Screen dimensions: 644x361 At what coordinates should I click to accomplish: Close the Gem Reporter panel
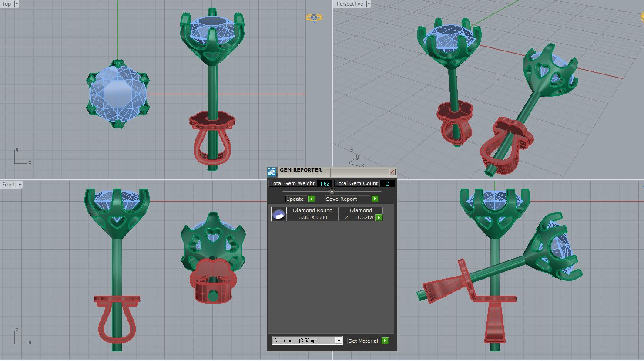[392, 172]
